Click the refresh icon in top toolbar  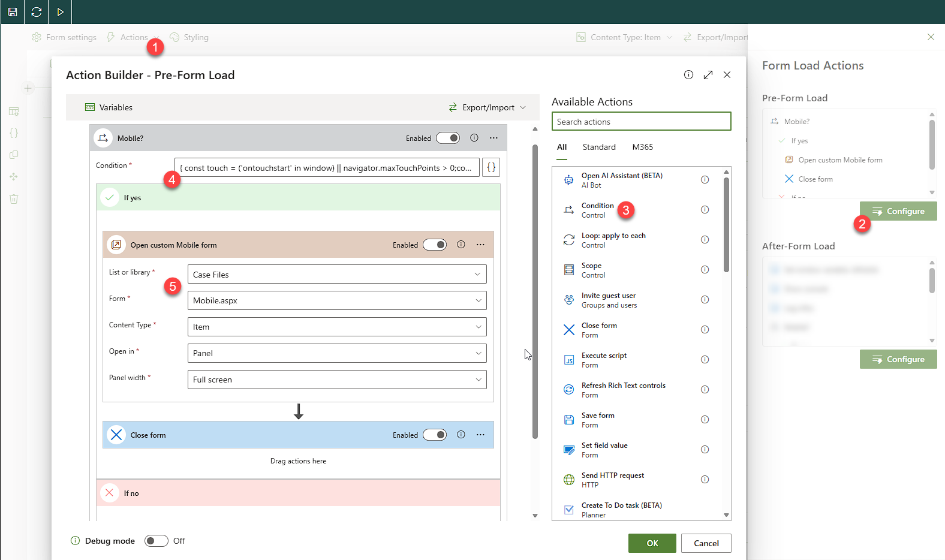37,12
